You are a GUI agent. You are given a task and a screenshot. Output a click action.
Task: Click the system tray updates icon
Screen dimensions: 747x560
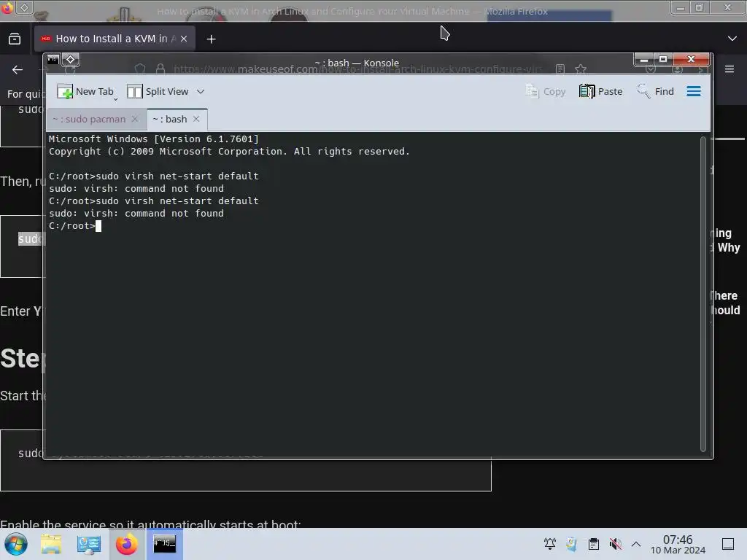(571, 544)
